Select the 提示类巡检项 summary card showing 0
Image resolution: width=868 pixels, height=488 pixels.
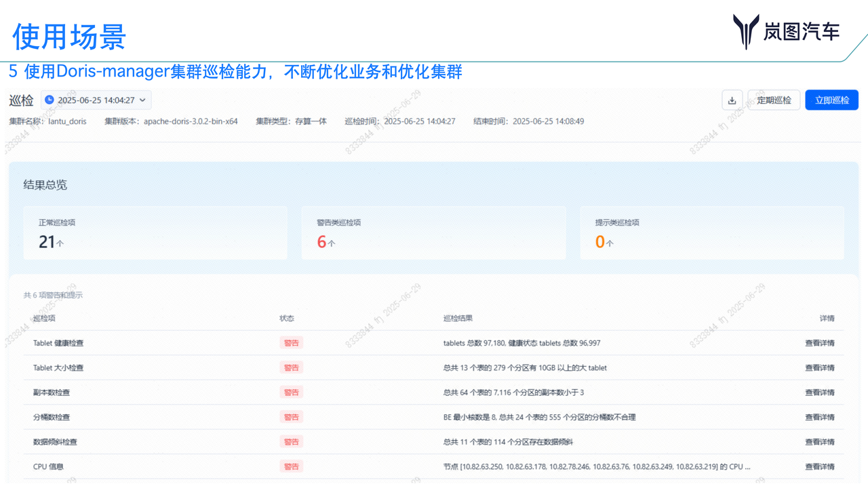712,232
